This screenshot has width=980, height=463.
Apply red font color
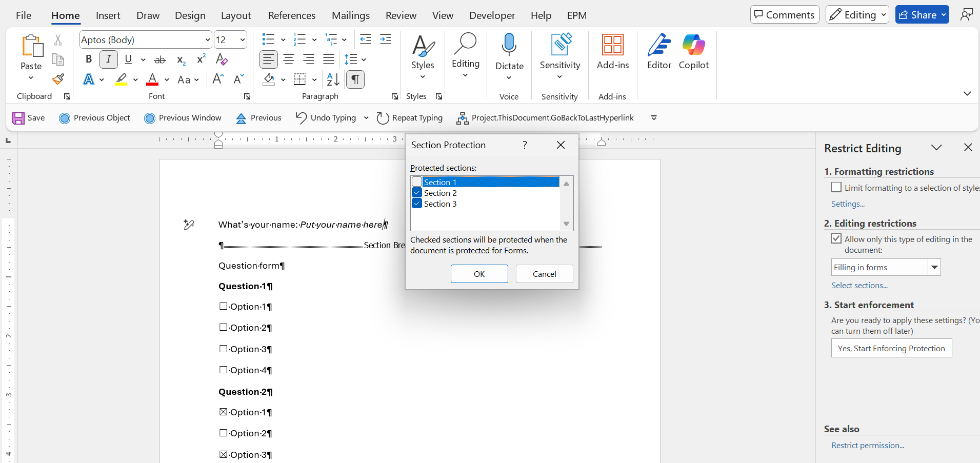tap(152, 79)
